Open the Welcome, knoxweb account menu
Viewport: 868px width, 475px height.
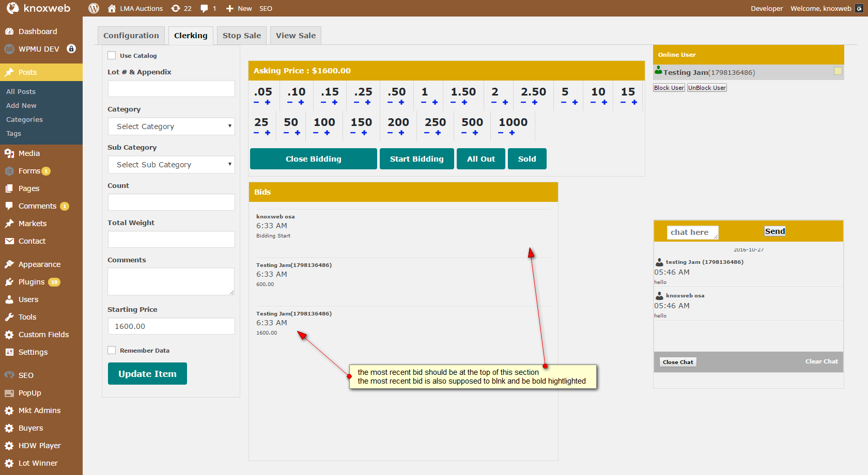point(820,8)
